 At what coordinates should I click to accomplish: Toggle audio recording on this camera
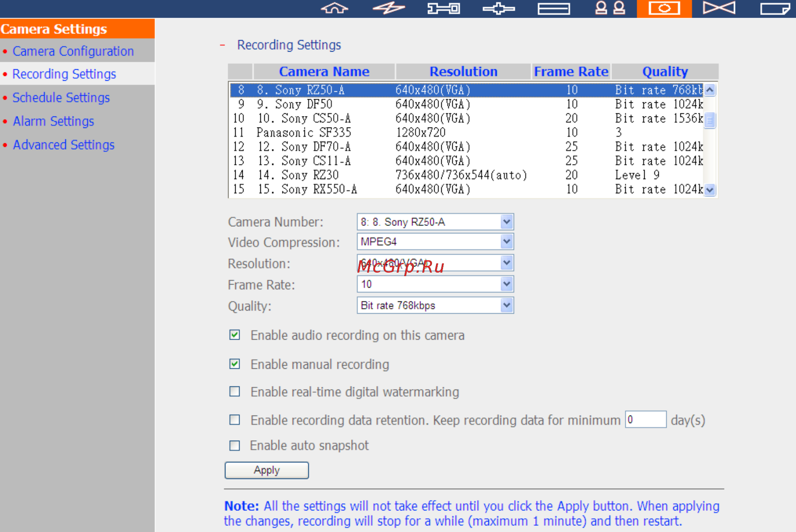(235, 335)
